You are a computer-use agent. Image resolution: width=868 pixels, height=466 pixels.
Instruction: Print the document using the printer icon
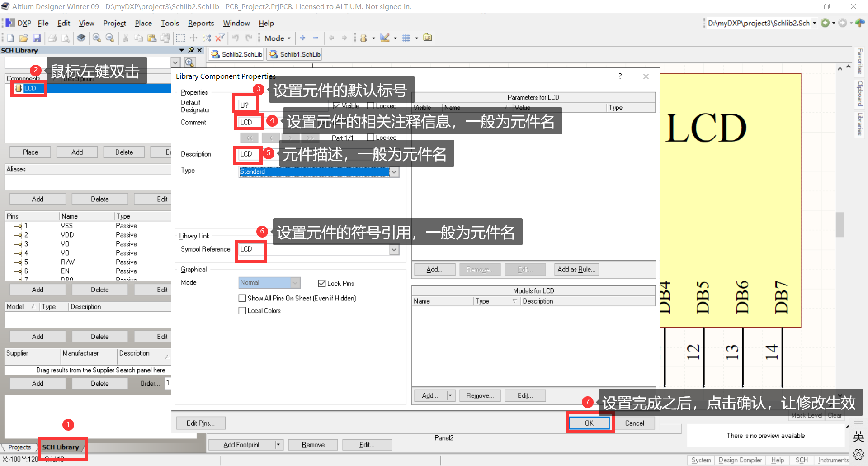point(52,38)
